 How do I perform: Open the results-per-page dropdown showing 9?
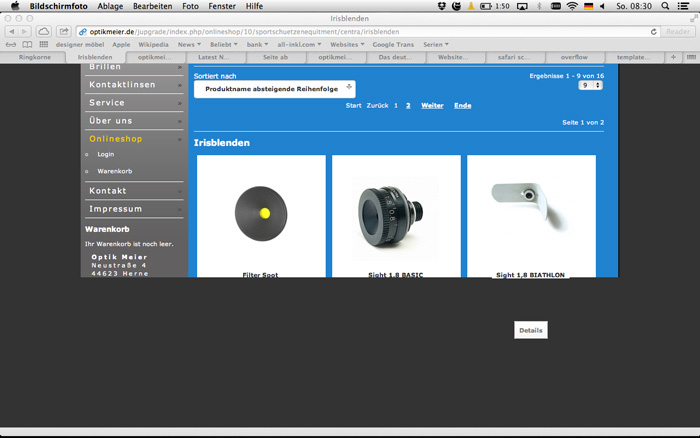point(591,86)
